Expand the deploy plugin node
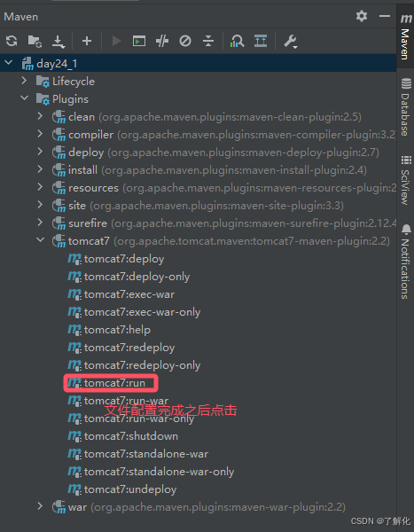 [x=40, y=152]
